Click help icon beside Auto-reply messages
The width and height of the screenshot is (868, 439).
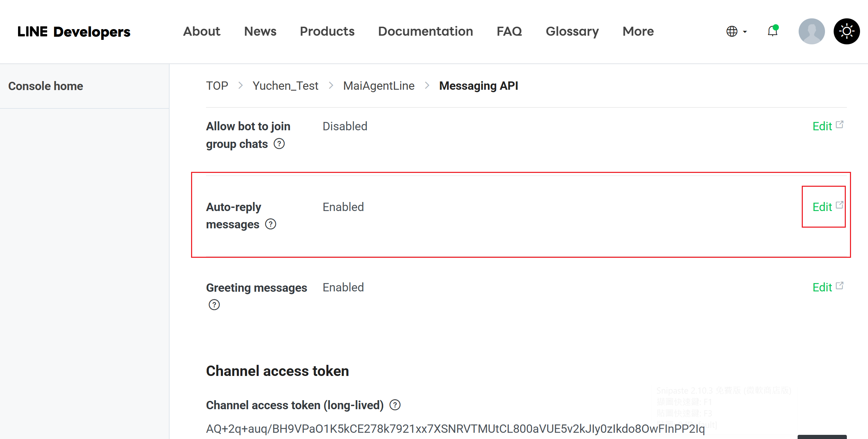(x=270, y=224)
